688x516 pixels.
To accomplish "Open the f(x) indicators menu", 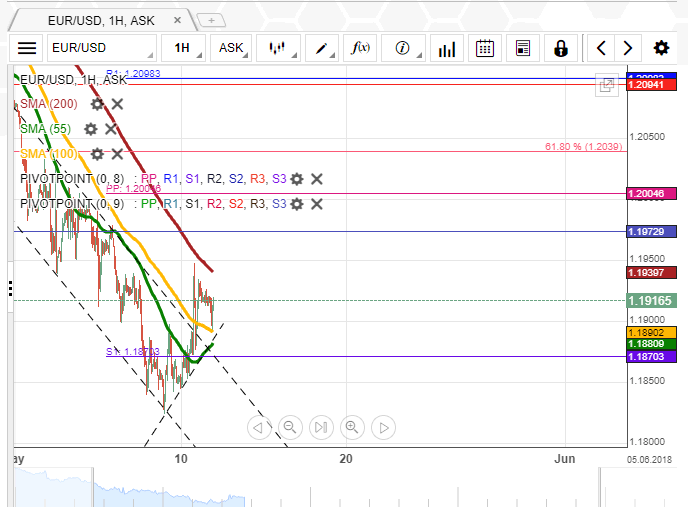I will click(361, 48).
